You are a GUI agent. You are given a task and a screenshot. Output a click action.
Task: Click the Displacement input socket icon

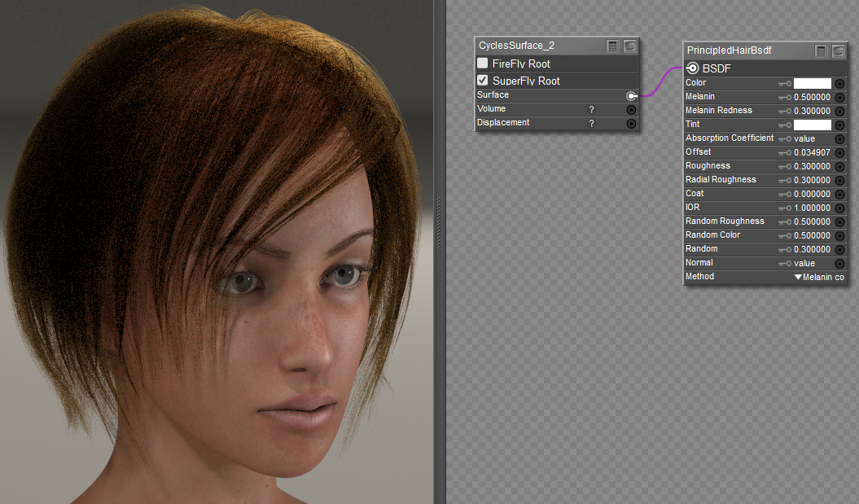tap(631, 123)
